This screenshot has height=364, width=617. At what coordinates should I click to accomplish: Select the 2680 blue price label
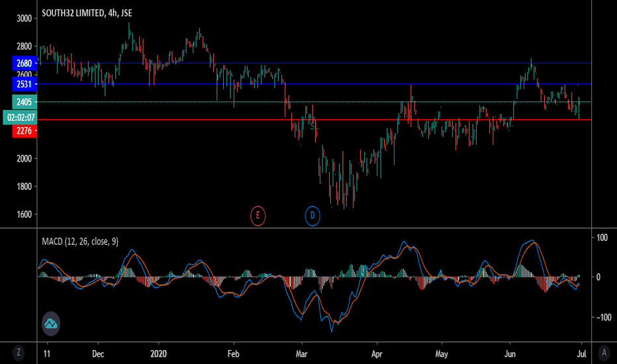tap(24, 63)
